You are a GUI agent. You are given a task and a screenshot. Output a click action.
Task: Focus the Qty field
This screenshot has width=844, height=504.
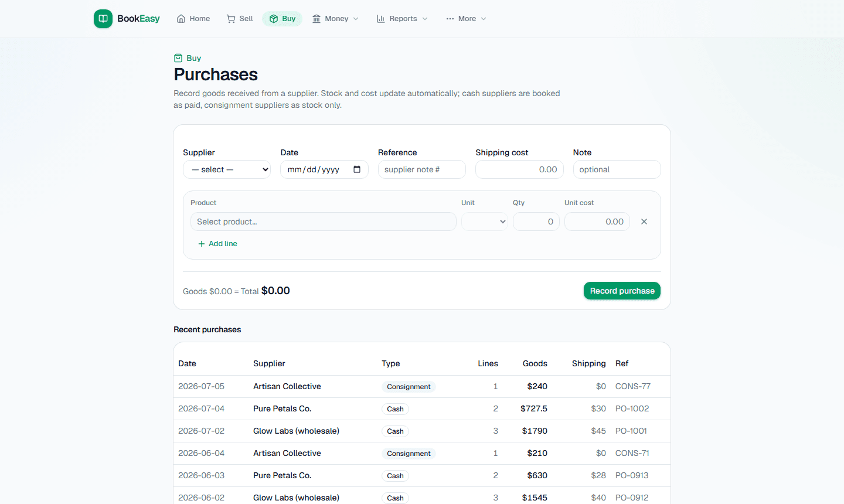[536, 222]
